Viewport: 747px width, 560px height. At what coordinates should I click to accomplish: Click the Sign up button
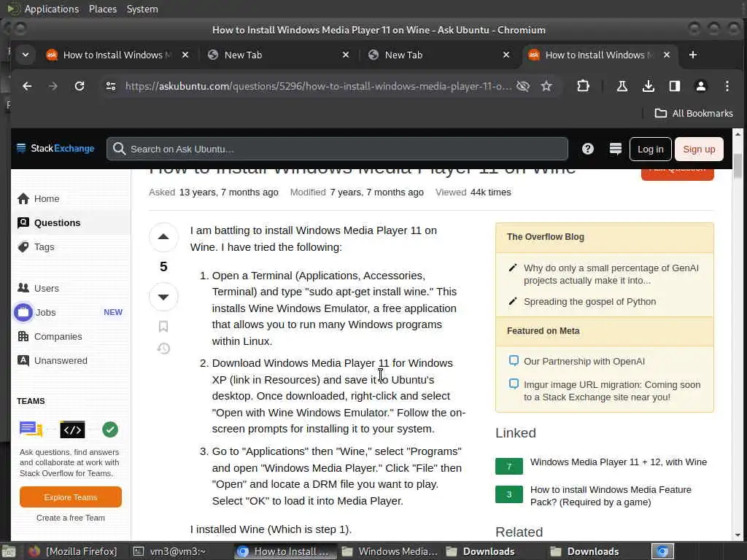pos(699,149)
